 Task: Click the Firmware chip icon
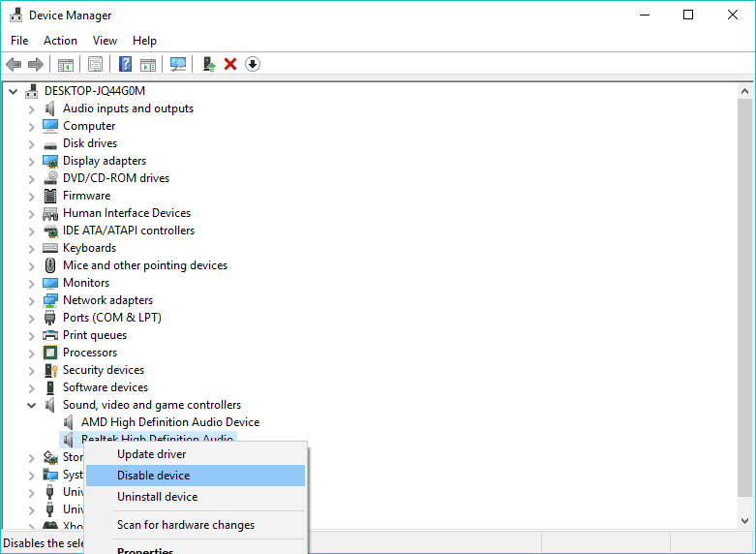[50, 196]
